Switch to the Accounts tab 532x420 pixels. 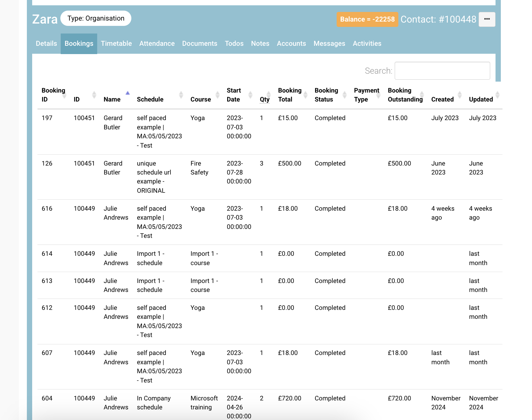point(291,43)
